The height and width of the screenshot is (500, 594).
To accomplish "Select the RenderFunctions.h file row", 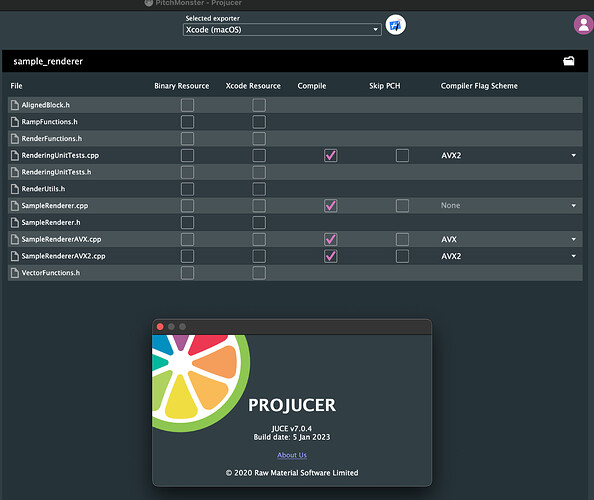I will pos(295,139).
